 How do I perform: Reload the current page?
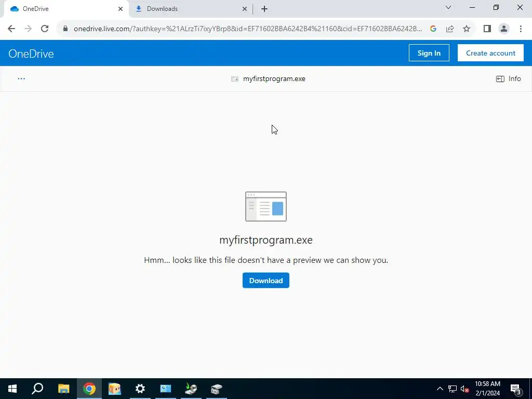(x=45, y=29)
